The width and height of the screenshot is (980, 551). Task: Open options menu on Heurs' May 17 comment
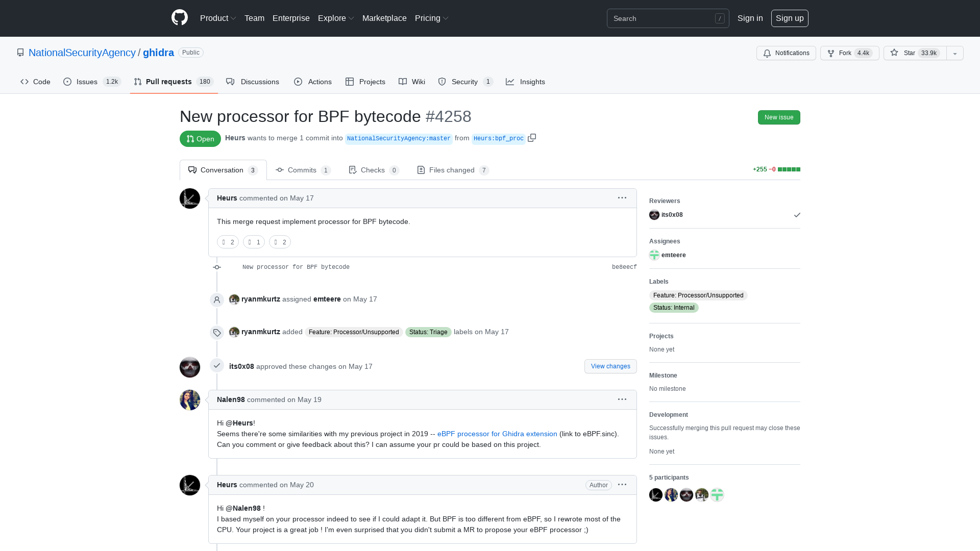pos(622,198)
